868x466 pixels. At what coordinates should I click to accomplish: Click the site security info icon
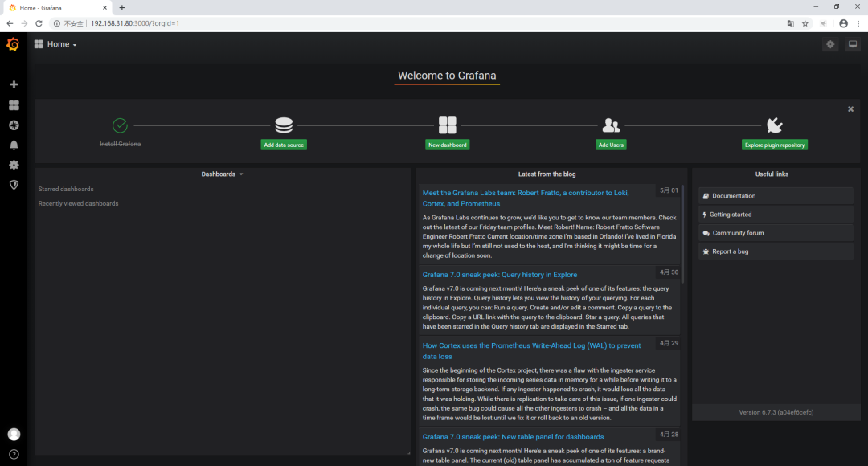(56, 23)
